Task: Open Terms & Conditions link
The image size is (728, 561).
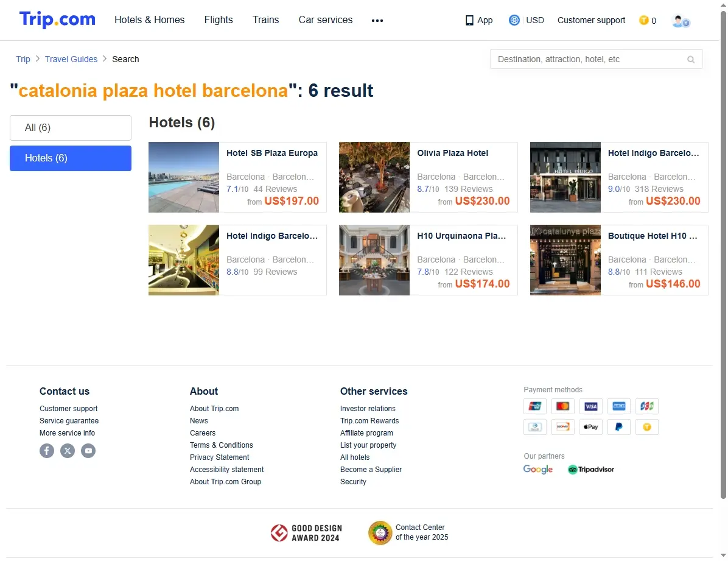Action: pos(222,445)
